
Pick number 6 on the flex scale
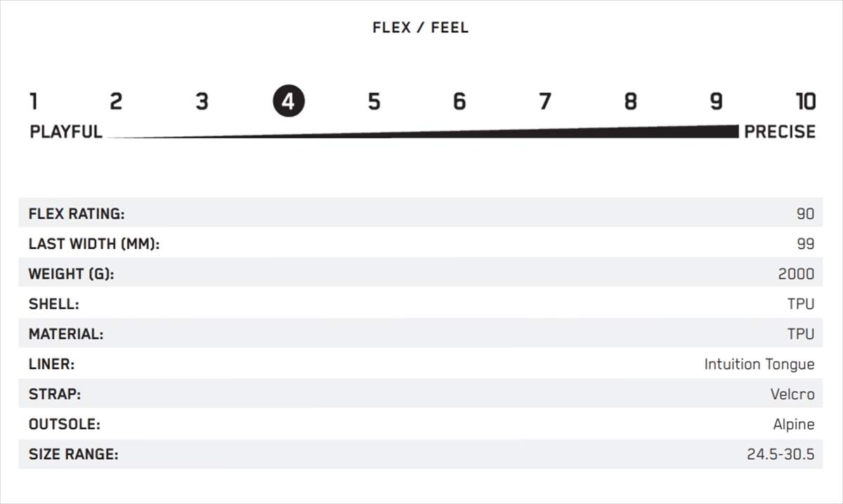[x=459, y=102]
